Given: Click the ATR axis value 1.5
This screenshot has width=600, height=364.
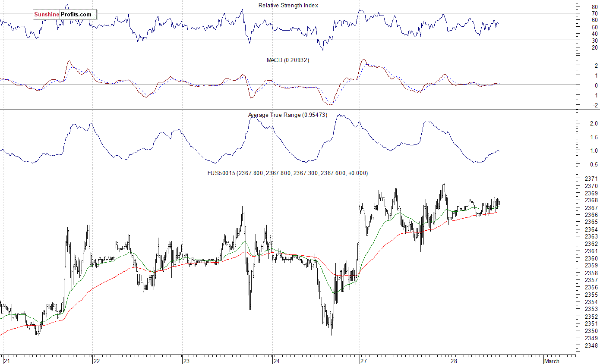Looking at the screenshot, I should pos(594,137).
